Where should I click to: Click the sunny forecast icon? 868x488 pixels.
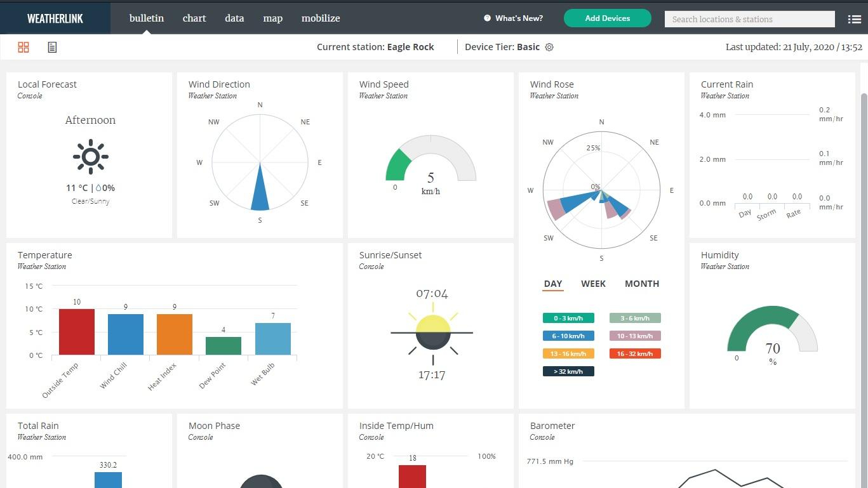click(x=91, y=156)
